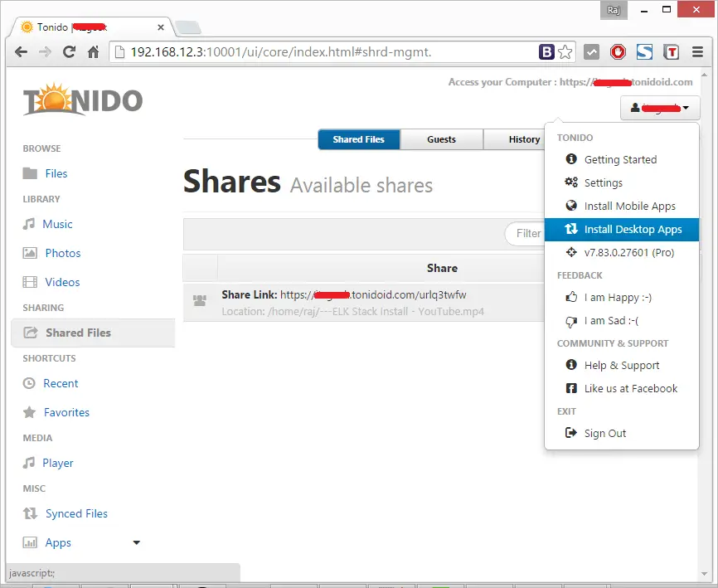
Task: Open the Photos library link
Action: click(x=63, y=253)
